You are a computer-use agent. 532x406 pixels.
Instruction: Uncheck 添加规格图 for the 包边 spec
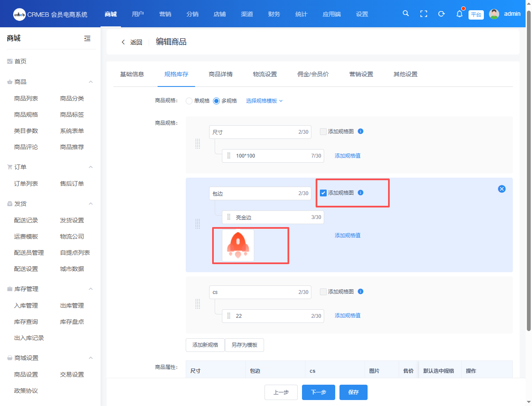pos(323,193)
